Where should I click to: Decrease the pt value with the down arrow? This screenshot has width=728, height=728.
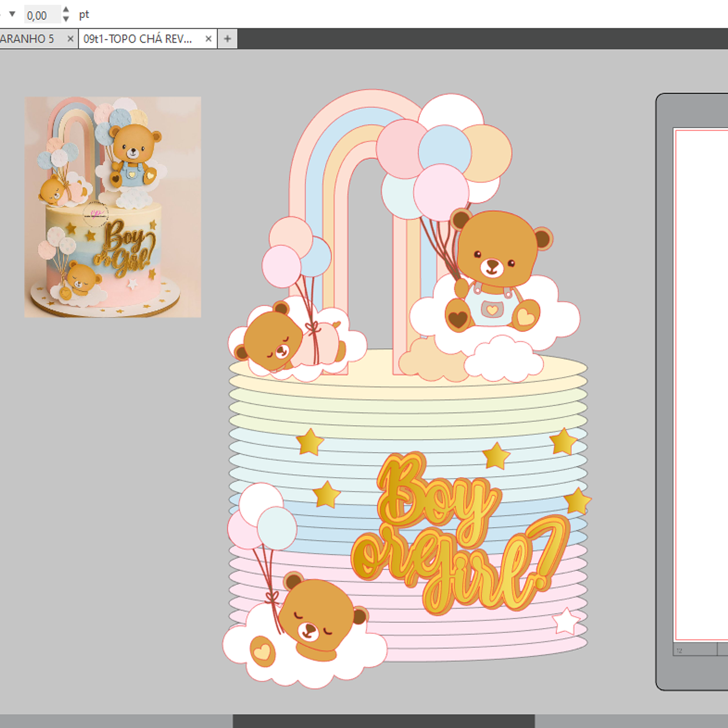pos(66,19)
